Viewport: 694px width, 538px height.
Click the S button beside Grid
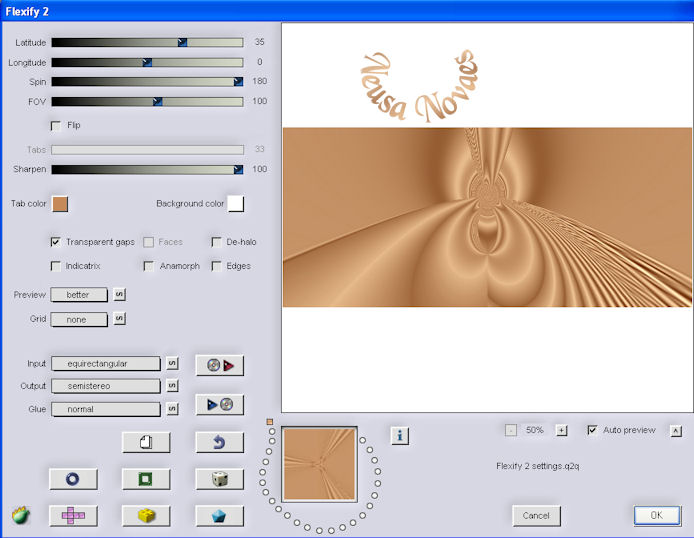120,319
